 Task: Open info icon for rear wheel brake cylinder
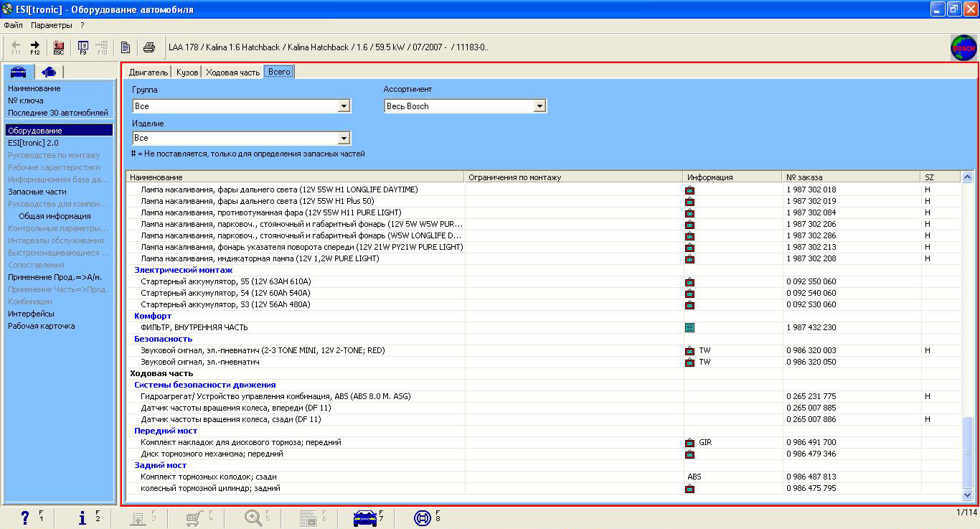[x=689, y=489]
